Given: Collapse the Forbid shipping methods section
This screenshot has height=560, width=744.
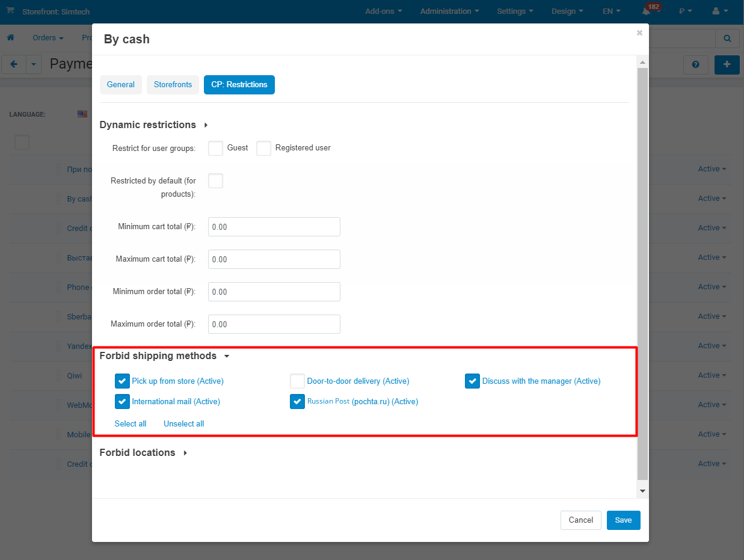Looking at the screenshot, I should (164, 355).
